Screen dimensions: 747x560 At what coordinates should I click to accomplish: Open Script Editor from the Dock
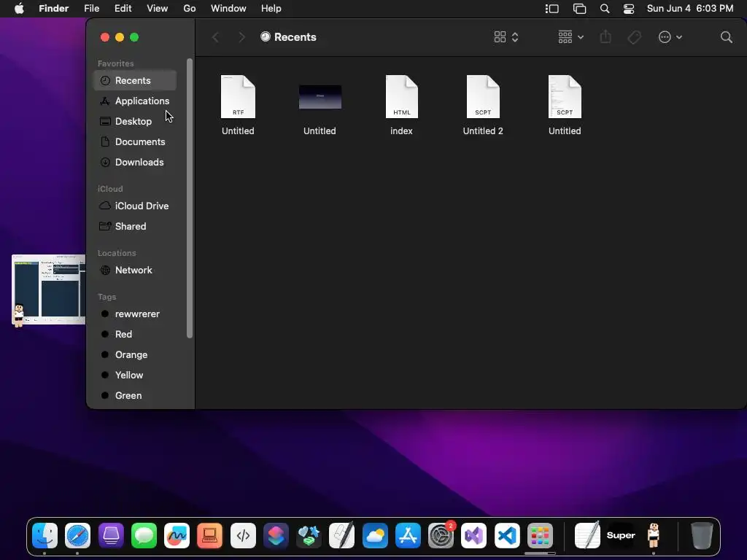point(342,536)
